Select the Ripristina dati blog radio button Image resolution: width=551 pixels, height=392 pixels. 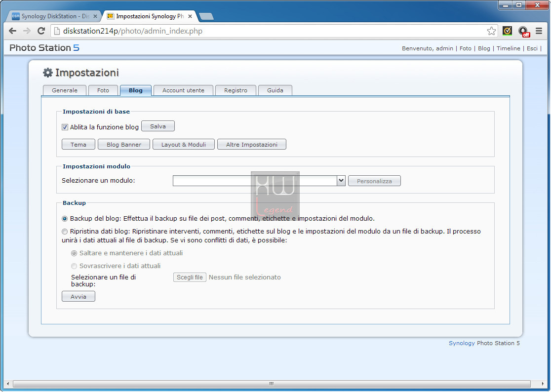[65, 232]
